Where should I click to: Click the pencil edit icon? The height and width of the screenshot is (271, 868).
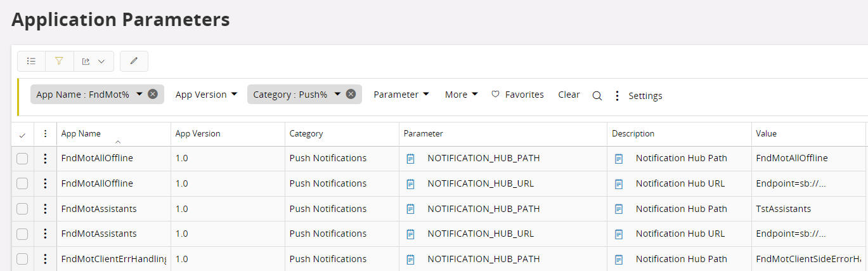click(x=134, y=61)
